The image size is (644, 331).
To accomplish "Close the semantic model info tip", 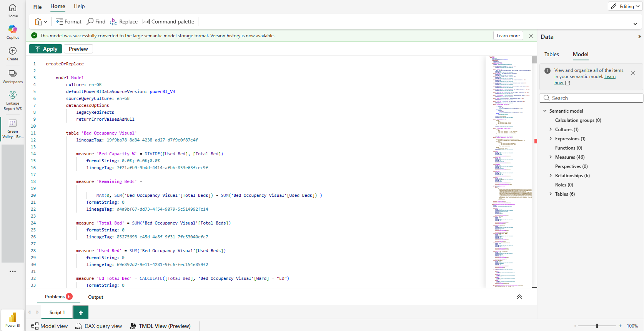I will [633, 73].
